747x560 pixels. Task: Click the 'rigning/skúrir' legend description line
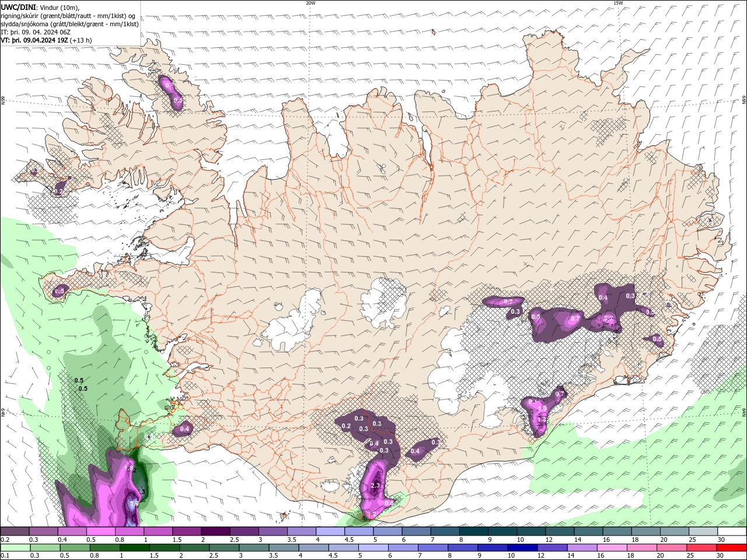click(x=68, y=16)
